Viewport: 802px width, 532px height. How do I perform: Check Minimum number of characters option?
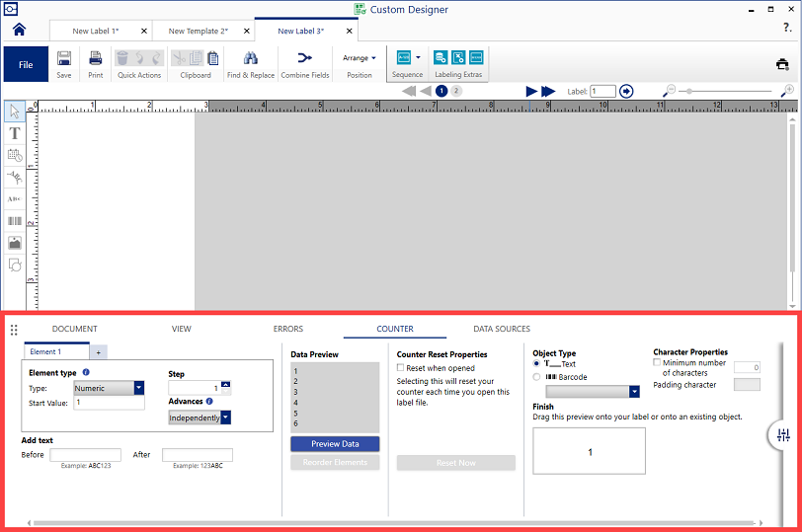tap(658, 362)
